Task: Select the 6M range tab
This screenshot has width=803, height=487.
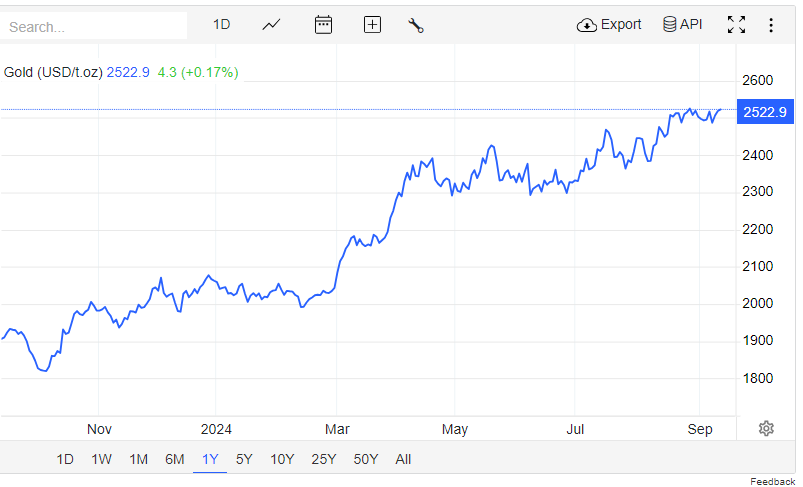Action: coord(175,459)
